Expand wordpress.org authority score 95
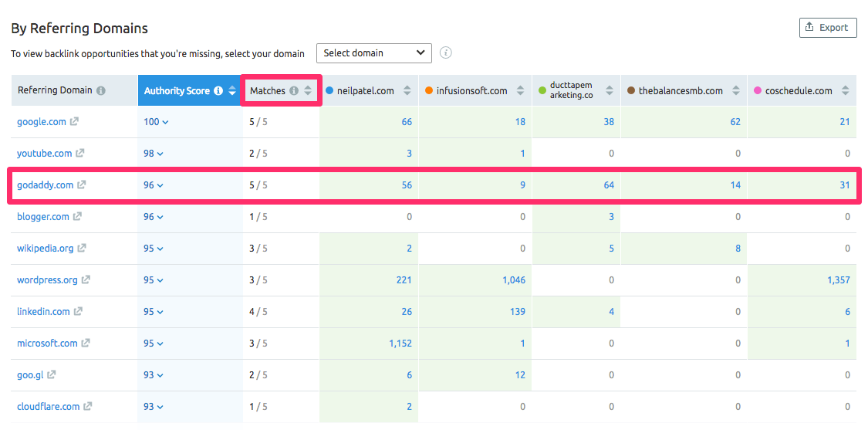The width and height of the screenshot is (868, 430). [154, 280]
